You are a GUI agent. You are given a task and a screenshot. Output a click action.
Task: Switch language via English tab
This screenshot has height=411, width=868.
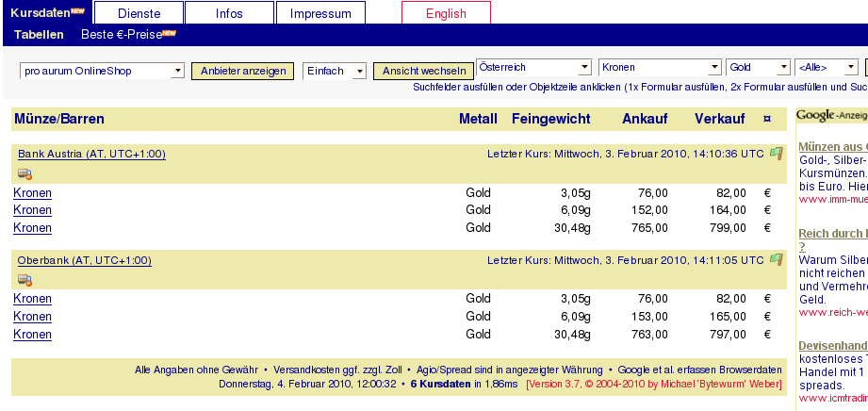click(446, 13)
